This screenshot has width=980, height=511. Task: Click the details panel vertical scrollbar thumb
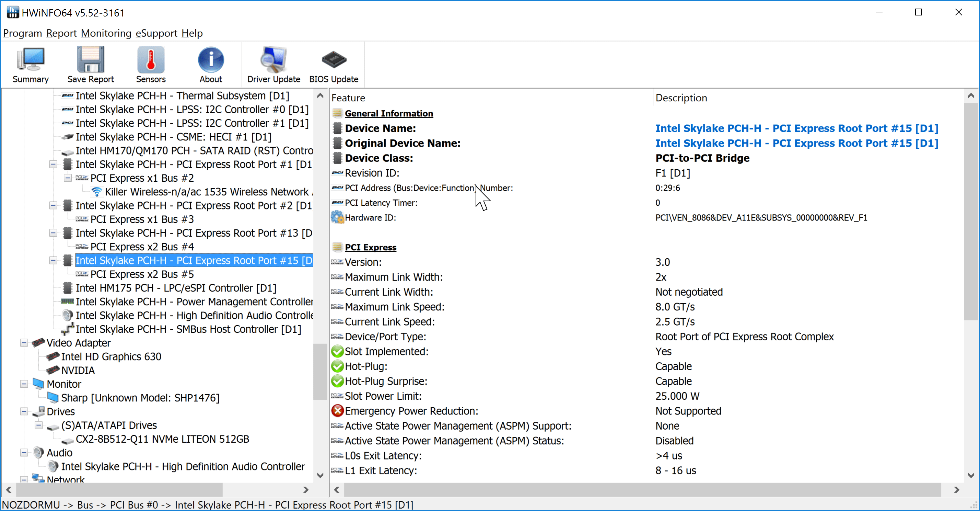tap(971, 211)
